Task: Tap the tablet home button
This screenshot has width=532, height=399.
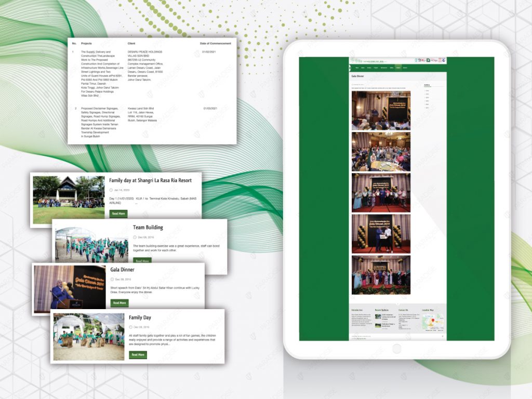Action: pyautogui.click(x=396, y=349)
